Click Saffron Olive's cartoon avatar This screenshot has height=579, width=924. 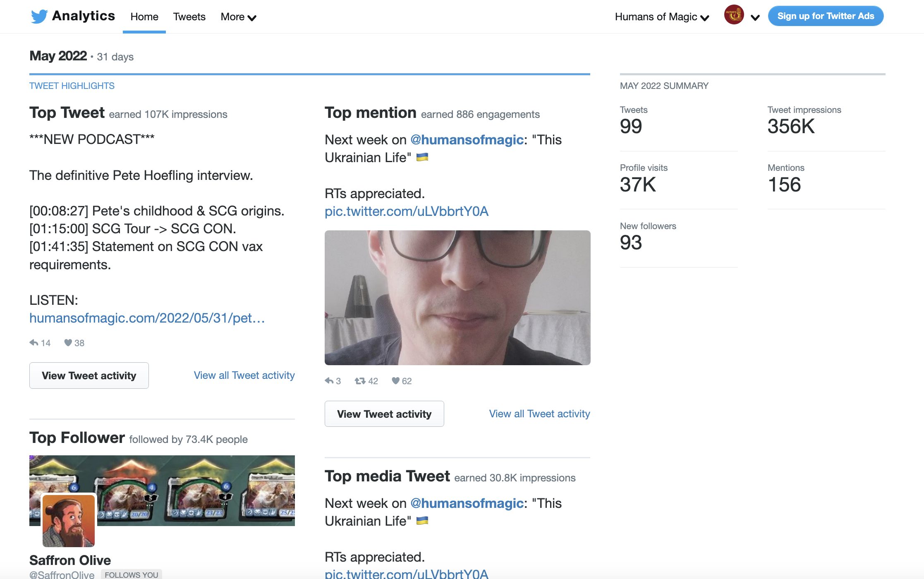pyautogui.click(x=69, y=520)
